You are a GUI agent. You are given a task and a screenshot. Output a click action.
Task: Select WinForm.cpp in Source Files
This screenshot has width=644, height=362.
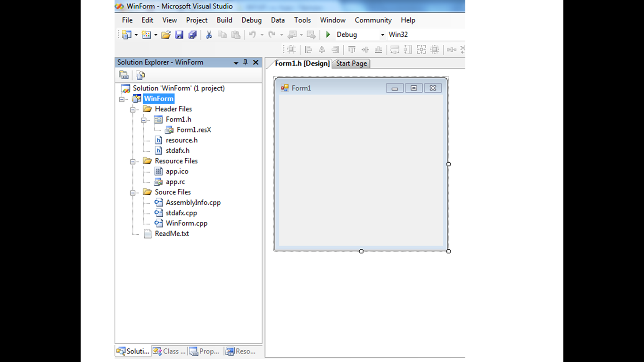(187, 223)
